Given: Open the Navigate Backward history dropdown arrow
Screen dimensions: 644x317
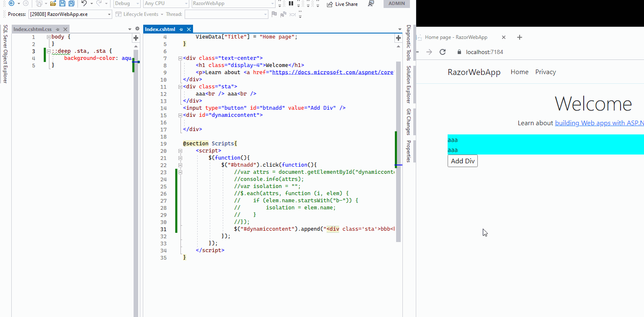Looking at the screenshot, I should pyautogui.click(x=18, y=4).
